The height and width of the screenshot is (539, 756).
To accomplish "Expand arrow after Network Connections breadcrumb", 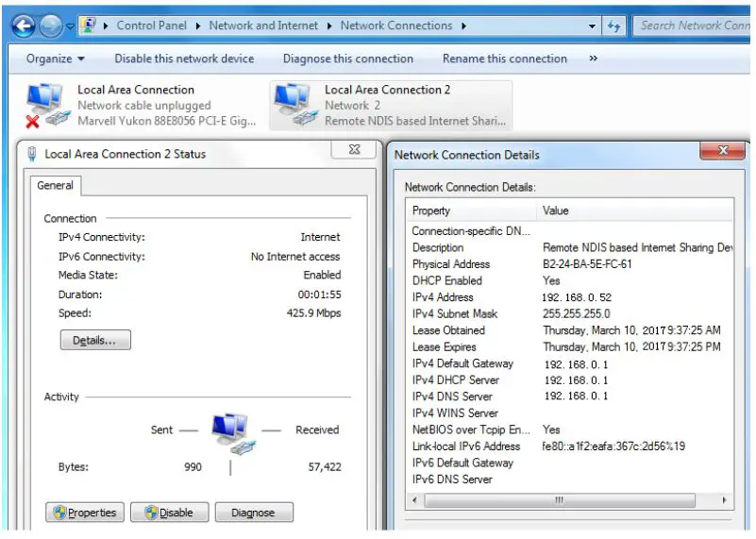I will coord(463,26).
